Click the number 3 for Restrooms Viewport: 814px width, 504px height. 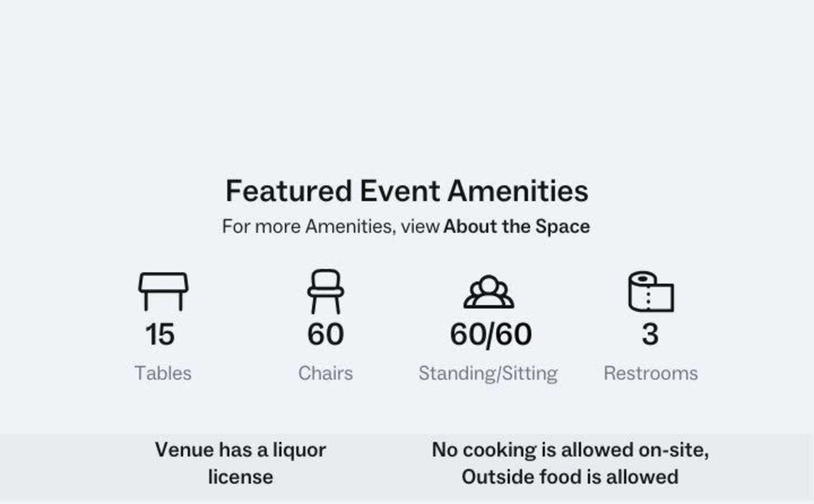pyautogui.click(x=650, y=334)
